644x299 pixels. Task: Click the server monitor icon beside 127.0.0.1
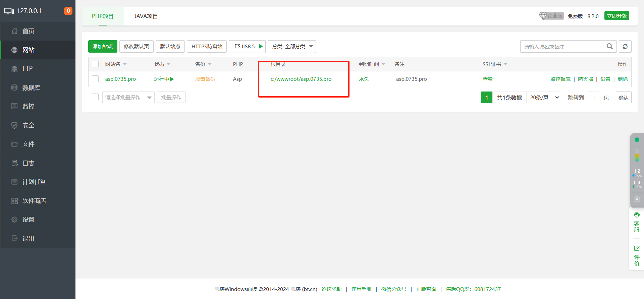click(x=9, y=11)
